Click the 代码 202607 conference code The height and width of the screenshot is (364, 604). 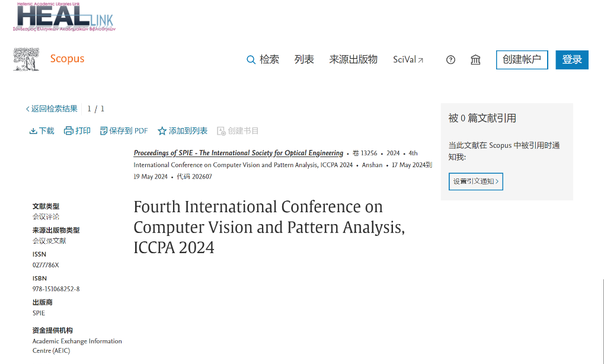pos(194,177)
